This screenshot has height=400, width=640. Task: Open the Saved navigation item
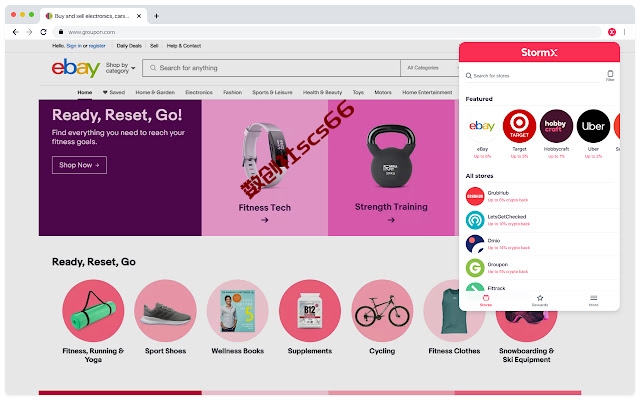pyautogui.click(x=114, y=92)
